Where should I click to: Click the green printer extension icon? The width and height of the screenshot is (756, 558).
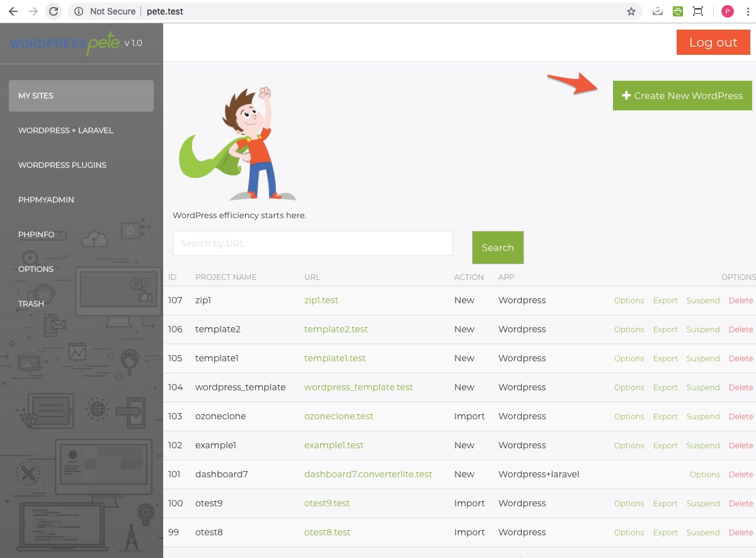click(x=678, y=11)
